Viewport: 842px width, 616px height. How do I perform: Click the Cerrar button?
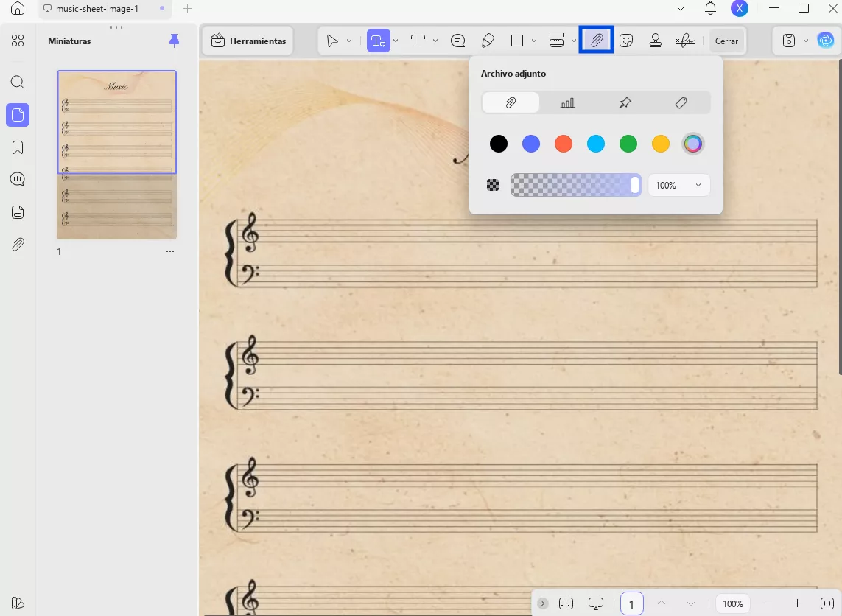click(726, 41)
